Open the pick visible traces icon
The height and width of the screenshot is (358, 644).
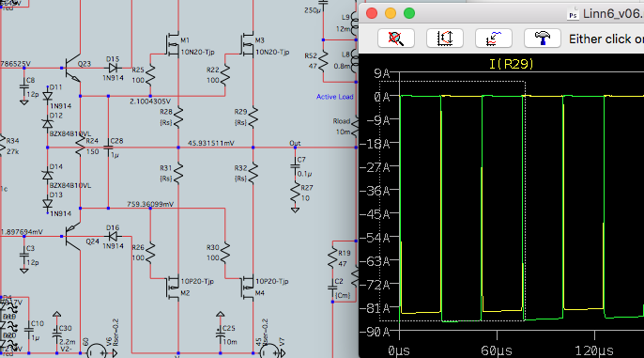[494, 39]
